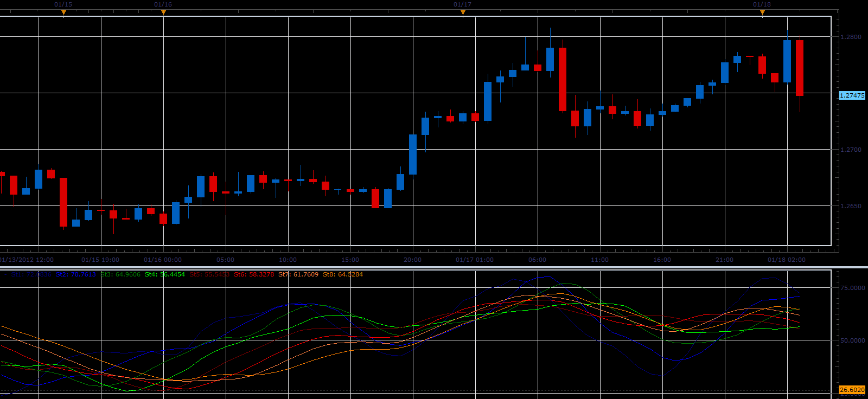The width and height of the screenshot is (868, 399).
Task: Click the 75.0000 indicator axis label
Action: point(853,288)
